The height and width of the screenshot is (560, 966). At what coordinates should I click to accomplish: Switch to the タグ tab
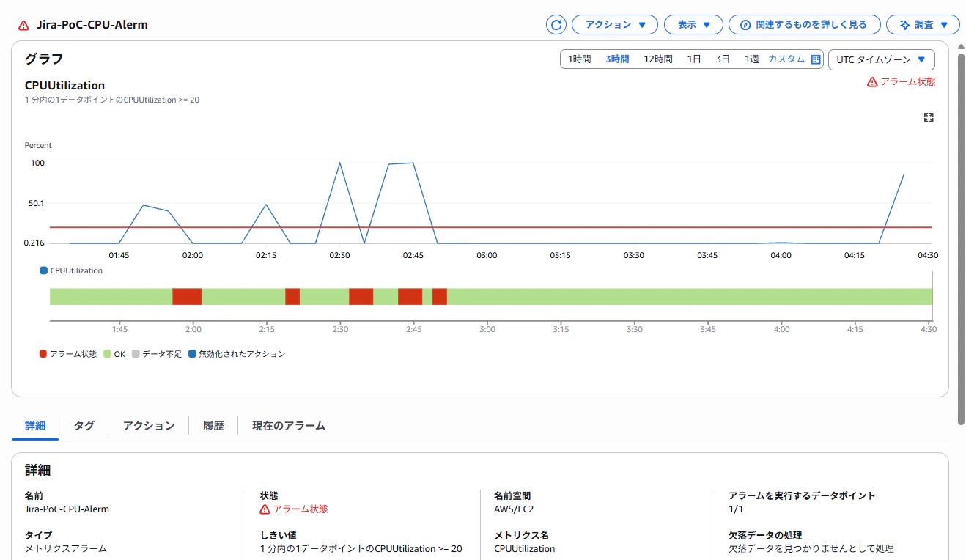pyautogui.click(x=84, y=425)
